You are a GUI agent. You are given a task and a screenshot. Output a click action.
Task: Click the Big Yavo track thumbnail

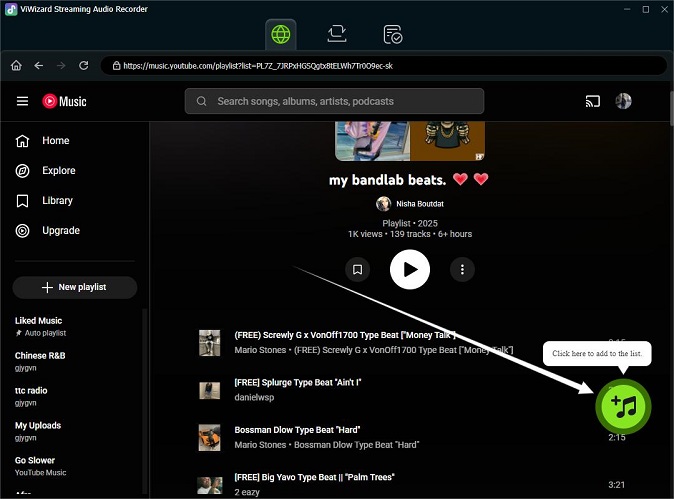pos(209,485)
